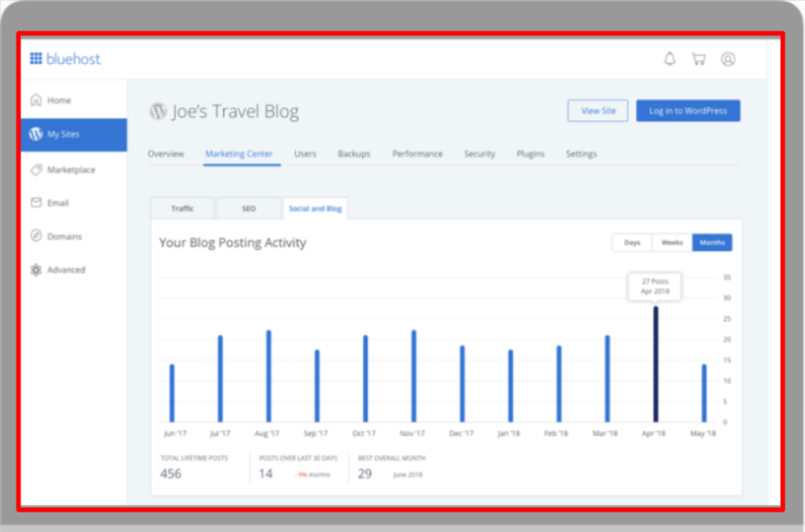
Task: Open the user account profile icon
Action: tap(728, 59)
